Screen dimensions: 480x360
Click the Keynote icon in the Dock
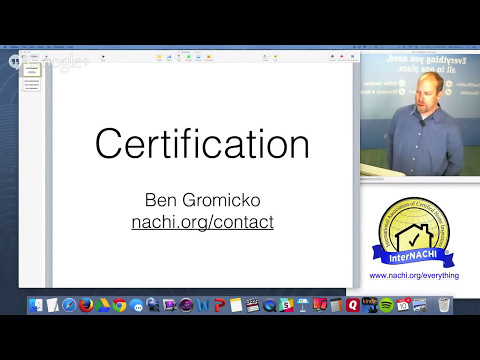[303, 305]
